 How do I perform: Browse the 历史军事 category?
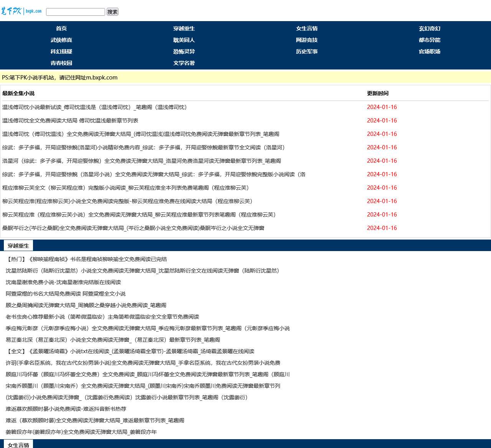point(307,51)
